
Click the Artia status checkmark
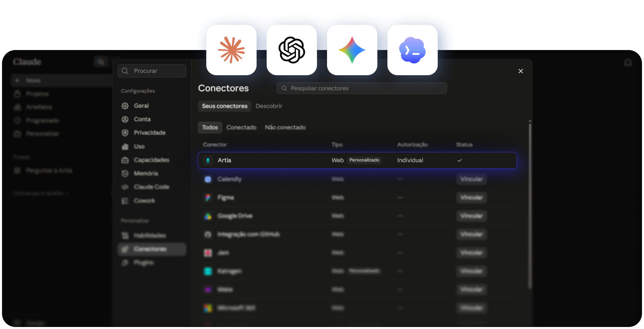point(460,160)
